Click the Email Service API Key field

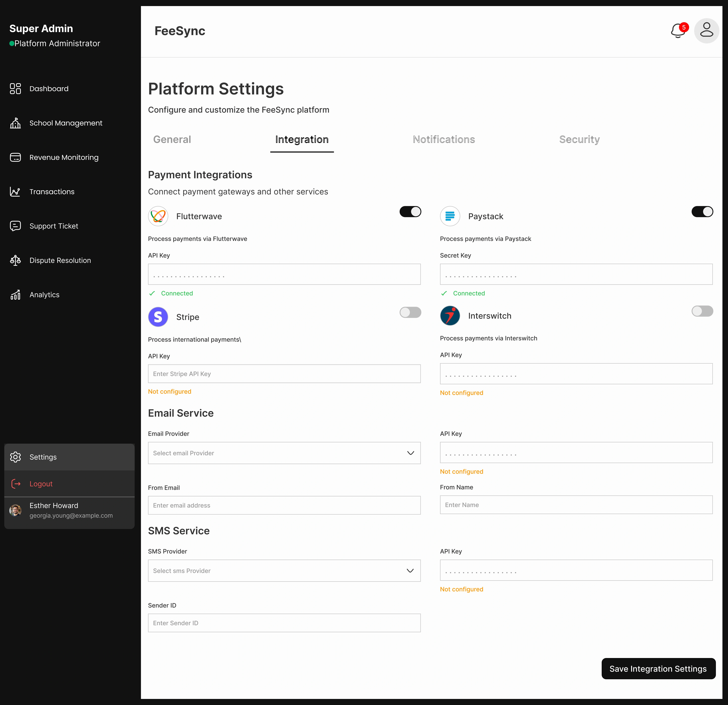coord(576,452)
